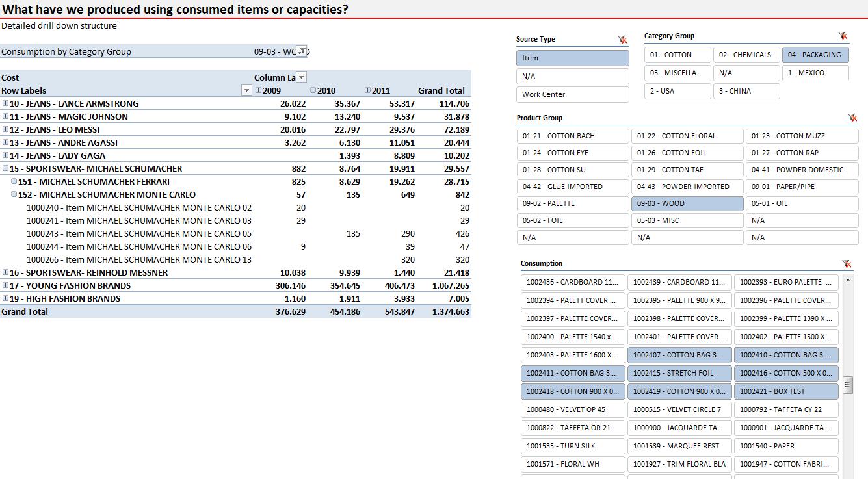Collapse the 152 - MICHAEL SCHUMACHER MONTE CARLO group
The height and width of the screenshot is (479, 868).
tap(14, 194)
